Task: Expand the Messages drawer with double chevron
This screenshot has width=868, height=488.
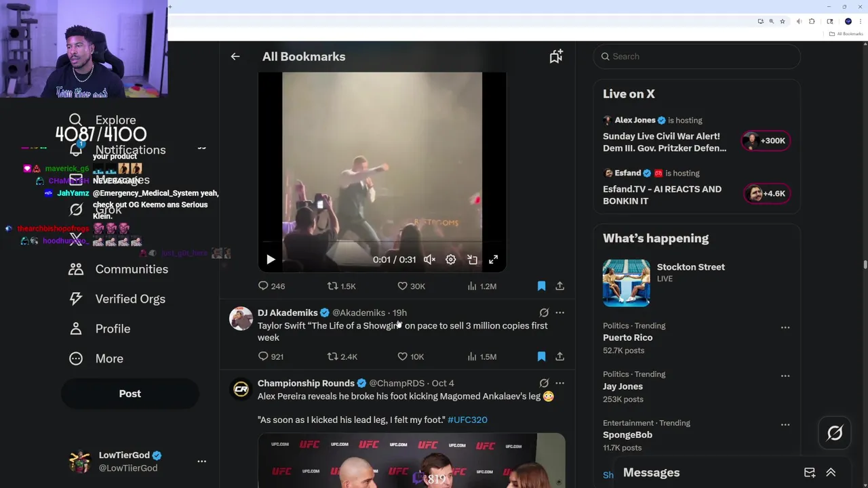Action: (x=831, y=472)
